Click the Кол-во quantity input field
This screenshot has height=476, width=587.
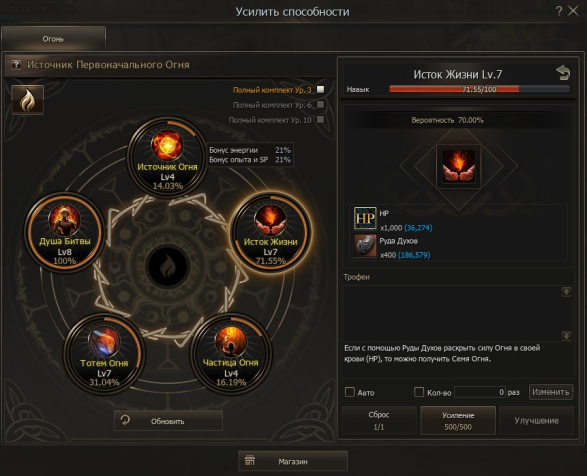coord(480,392)
